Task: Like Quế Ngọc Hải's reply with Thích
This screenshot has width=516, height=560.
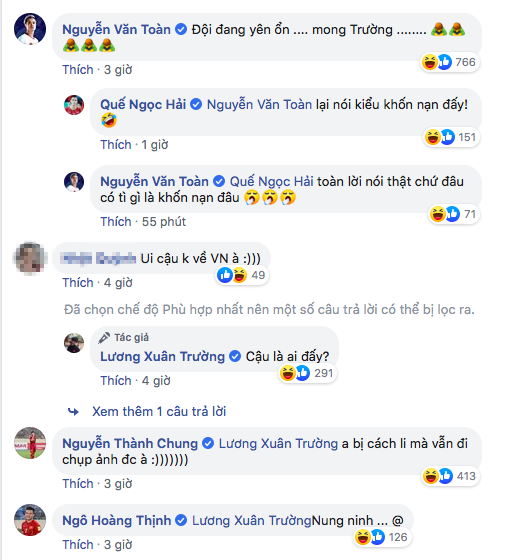Action: tap(116, 145)
